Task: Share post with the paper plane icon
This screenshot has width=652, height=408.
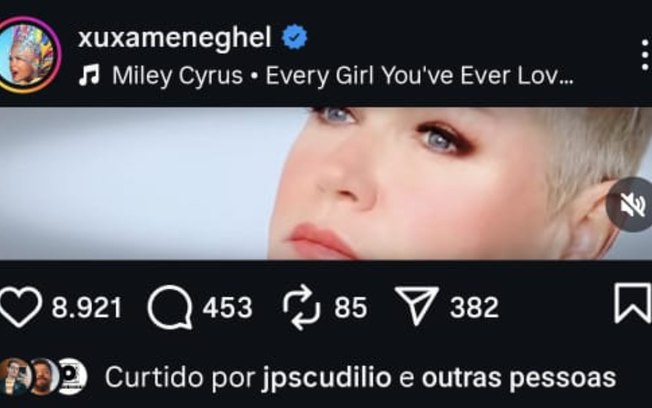Action: tap(417, 306)
